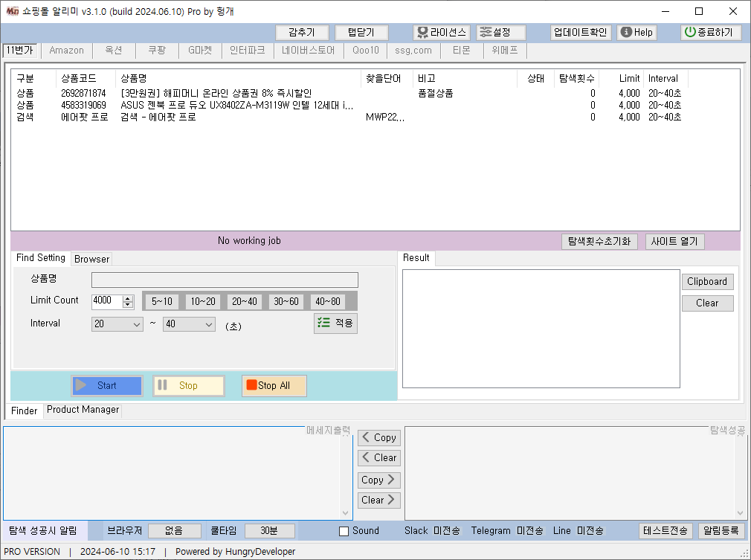Select the Result tab
This screenshot has height=560, width=751.
click(416, 258)
